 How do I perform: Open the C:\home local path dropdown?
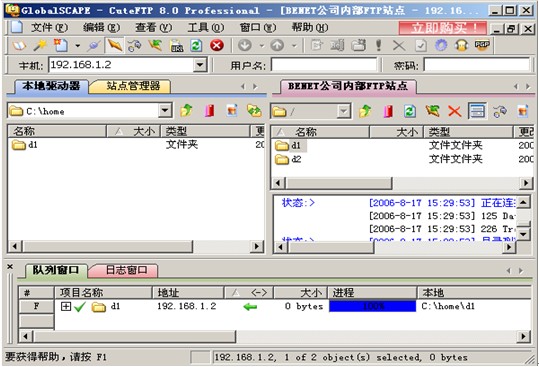(165, 111)
